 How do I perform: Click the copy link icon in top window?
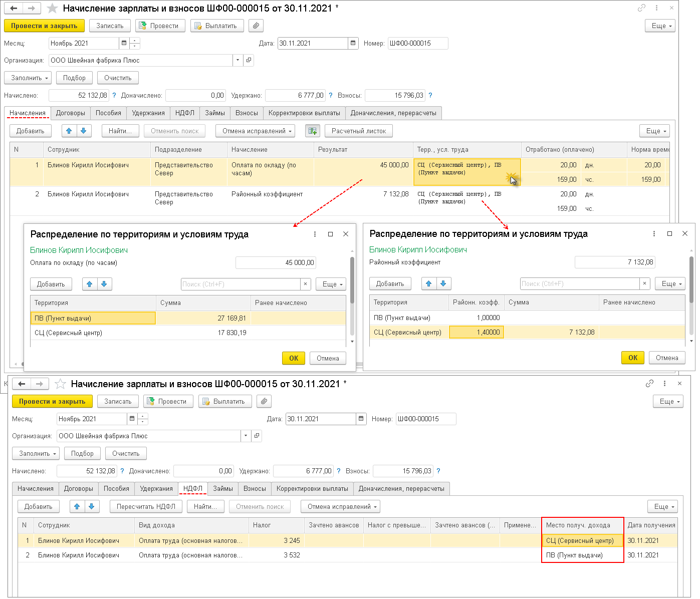pyautogui.click(x=641, y=8)
